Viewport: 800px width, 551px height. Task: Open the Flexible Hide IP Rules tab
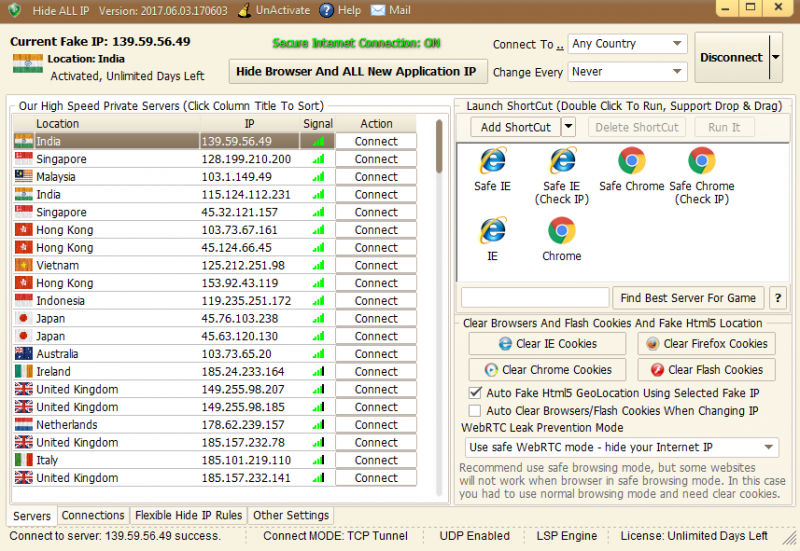[x=188, y=515]
